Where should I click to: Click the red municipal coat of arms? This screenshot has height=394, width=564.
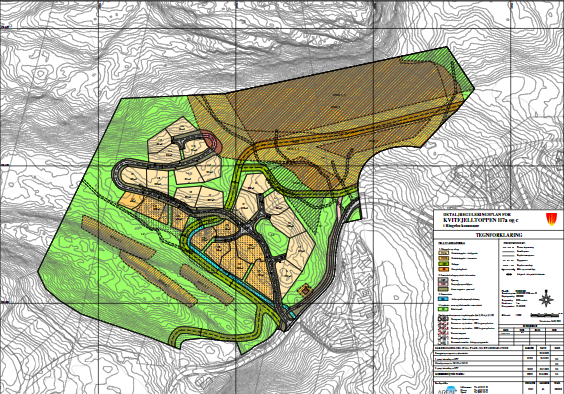pos(551,219)
